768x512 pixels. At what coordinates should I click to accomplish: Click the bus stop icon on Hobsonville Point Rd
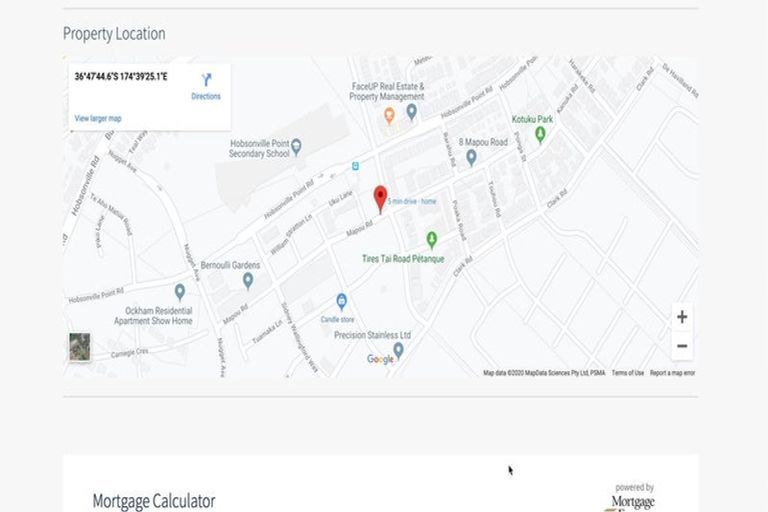[x=353, y=166]
